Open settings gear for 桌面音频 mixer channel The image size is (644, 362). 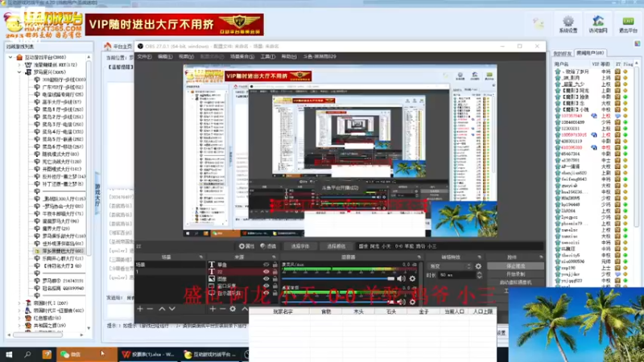412,302
